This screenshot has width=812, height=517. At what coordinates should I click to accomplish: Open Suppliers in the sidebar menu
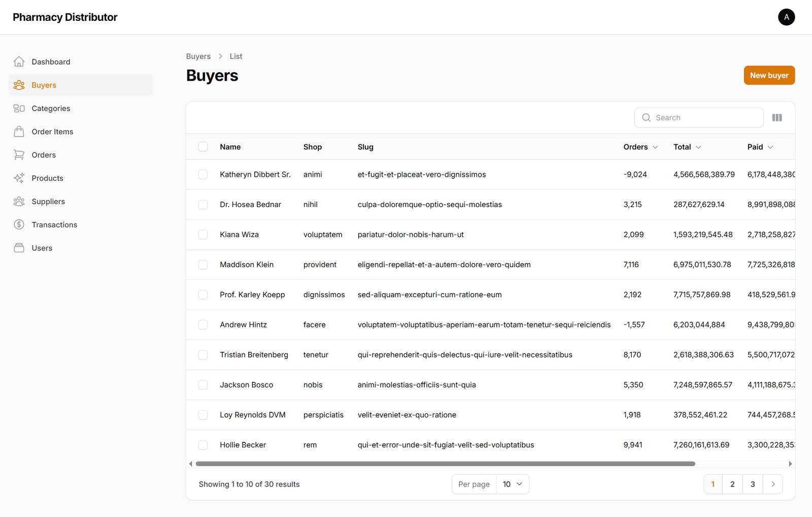point(48,202)
